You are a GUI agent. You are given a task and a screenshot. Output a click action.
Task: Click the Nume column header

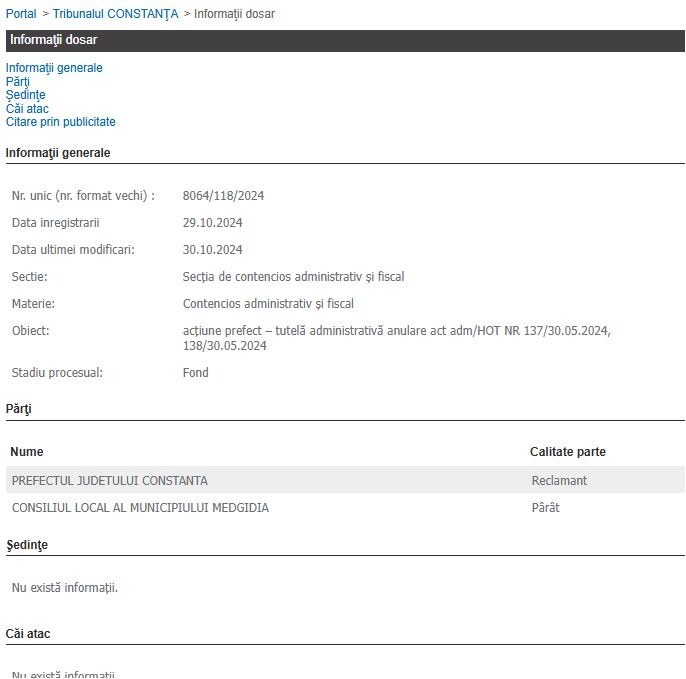[x=27, y=452]
